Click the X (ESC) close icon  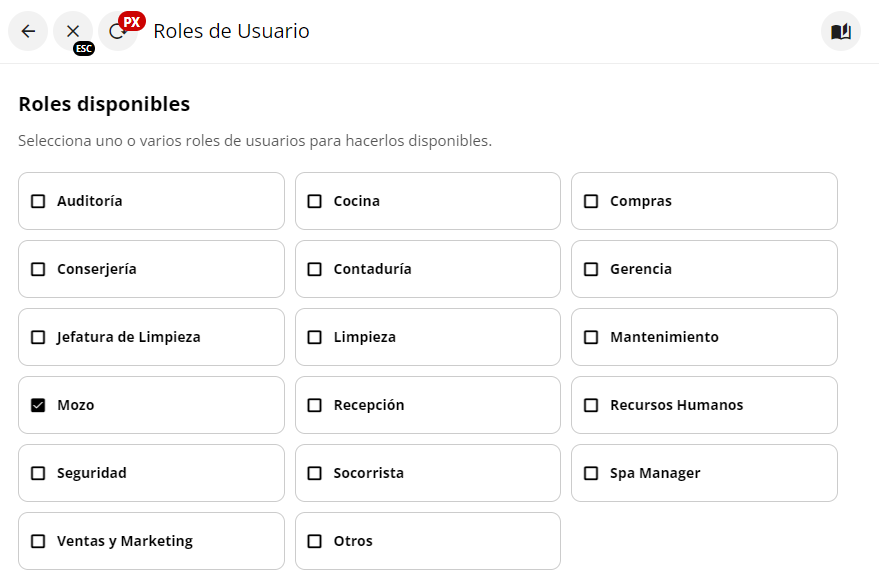(73, 31)
